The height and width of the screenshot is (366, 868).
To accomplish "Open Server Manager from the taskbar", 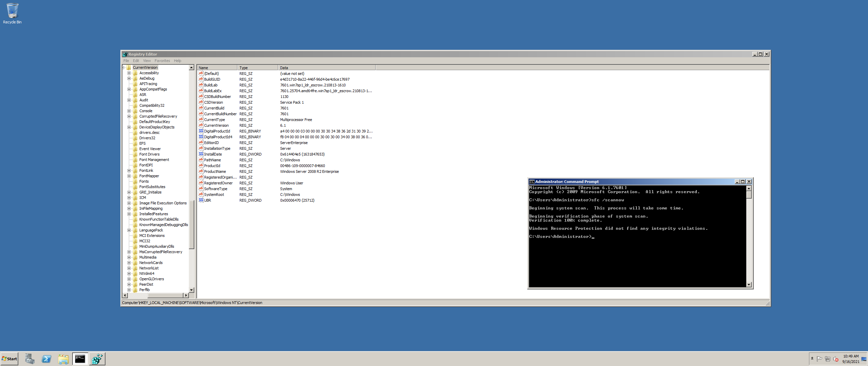I will click(29, 359).
